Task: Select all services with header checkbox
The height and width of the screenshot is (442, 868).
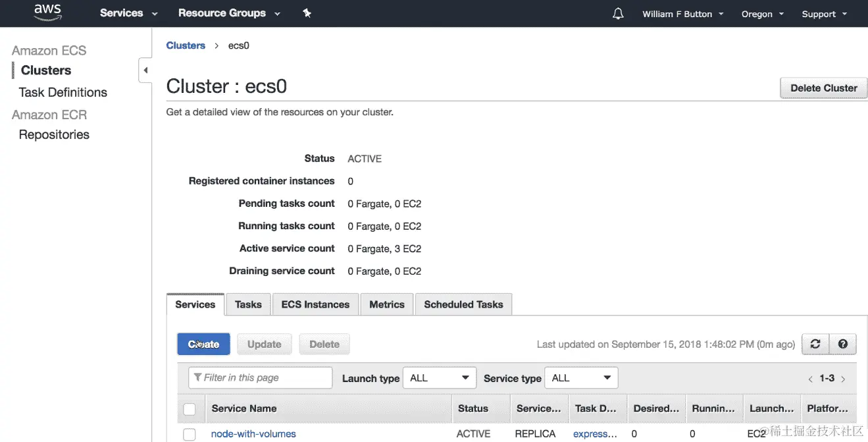Action: [190, 409]
